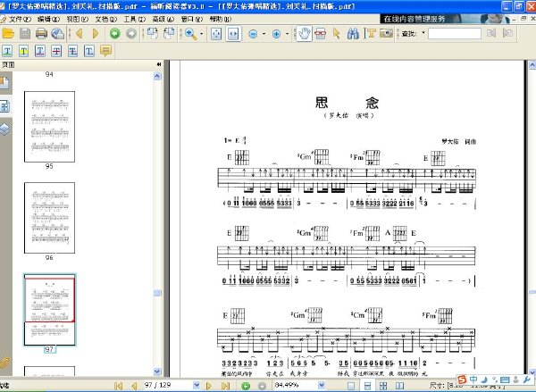Switch to continuous page layout
Viewport: 536px width, 392px height.
367,386
